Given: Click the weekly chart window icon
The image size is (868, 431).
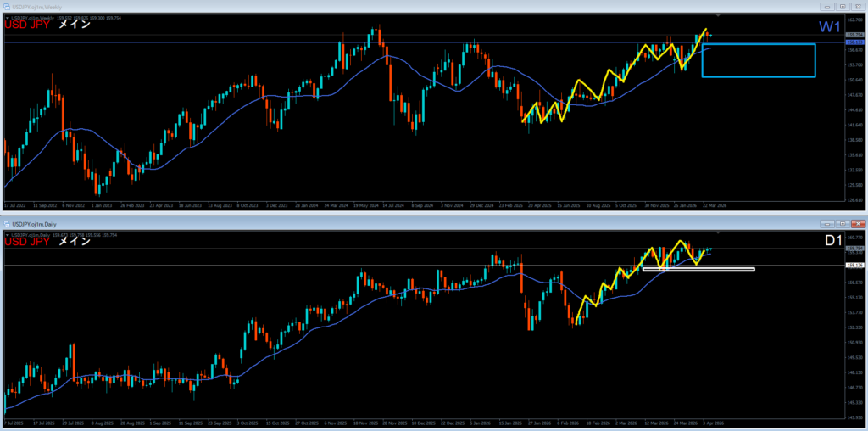Looking at the screenshot, I should 6,8.
